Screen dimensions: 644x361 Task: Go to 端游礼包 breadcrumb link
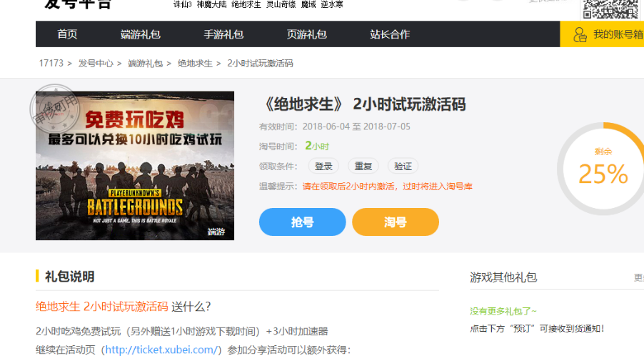click(x=146, y=64)
